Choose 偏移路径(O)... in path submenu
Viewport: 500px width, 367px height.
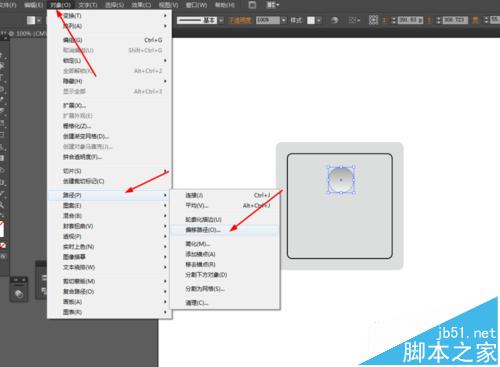225,230
